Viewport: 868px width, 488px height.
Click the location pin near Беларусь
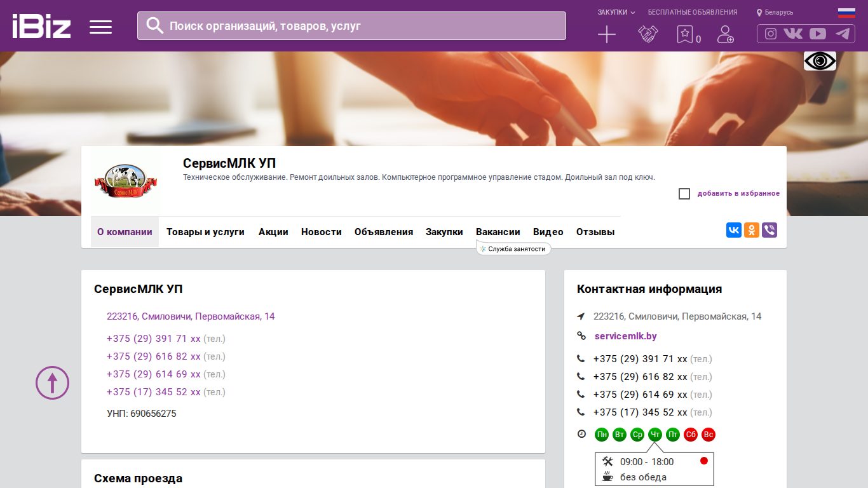(759, 13)
